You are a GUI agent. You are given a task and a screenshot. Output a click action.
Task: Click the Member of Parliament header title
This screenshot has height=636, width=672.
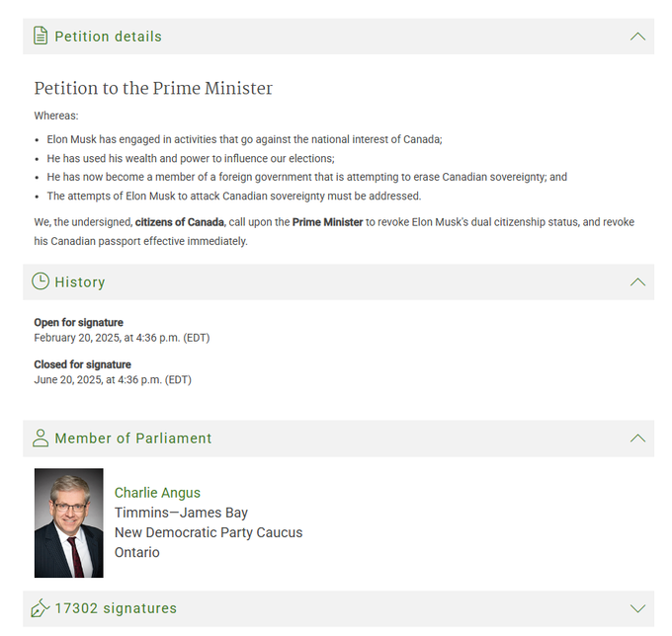[x=133, y=438]
